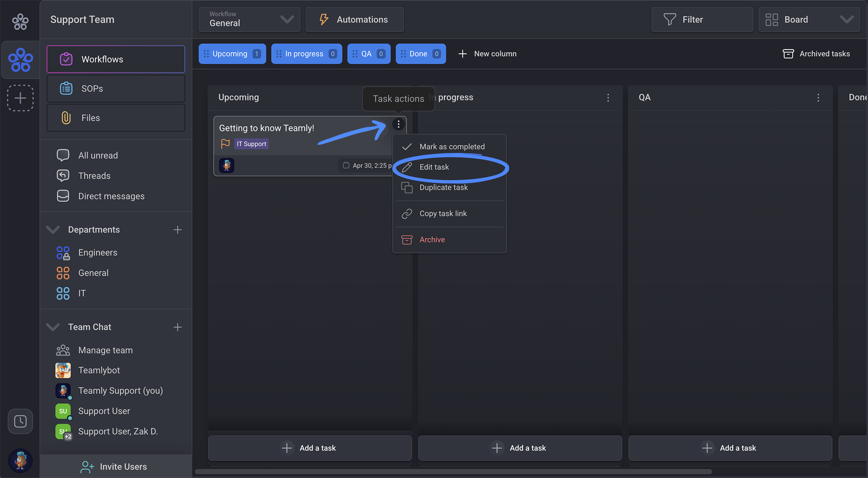Viewport: 868px width, 478px height.
Task: Open the Board view dropdown
Action: pos(809,20)
